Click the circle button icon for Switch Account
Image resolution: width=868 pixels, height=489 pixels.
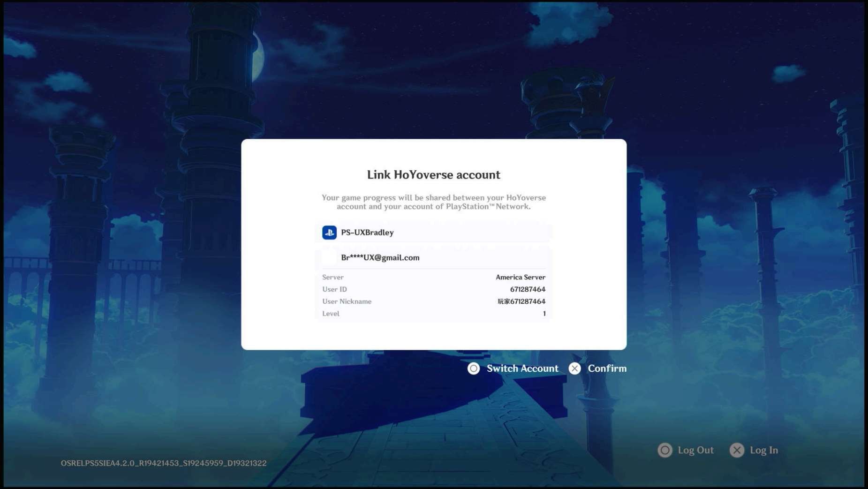click(474, 369)
